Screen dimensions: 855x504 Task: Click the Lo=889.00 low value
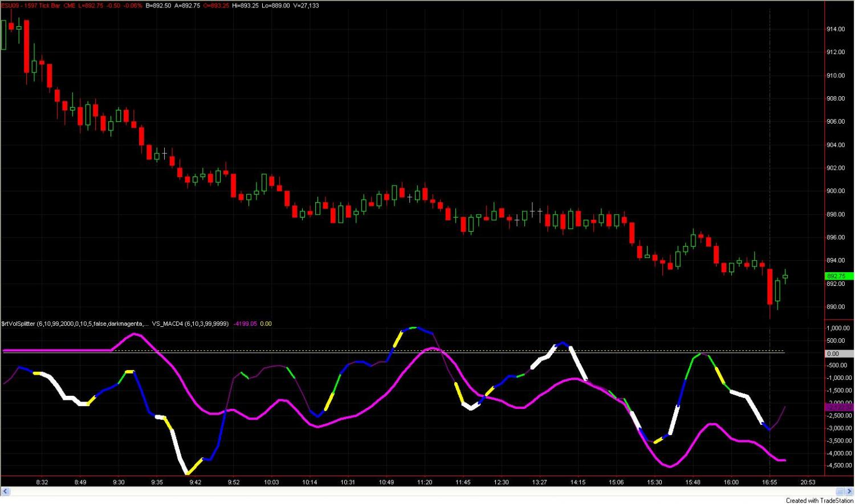point(276,6)
